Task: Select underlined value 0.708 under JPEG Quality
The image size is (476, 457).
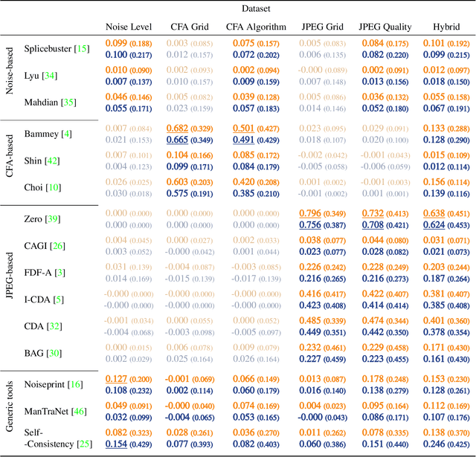Action: (x=373, y=225)
